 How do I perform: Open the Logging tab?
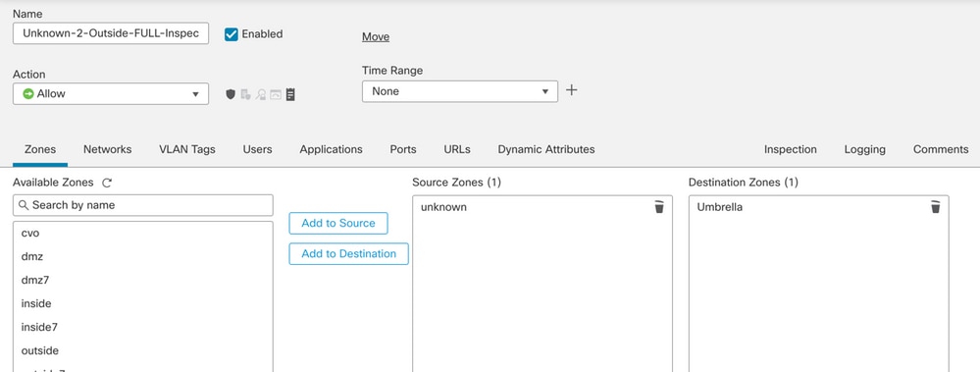click(x=865, y=149)
